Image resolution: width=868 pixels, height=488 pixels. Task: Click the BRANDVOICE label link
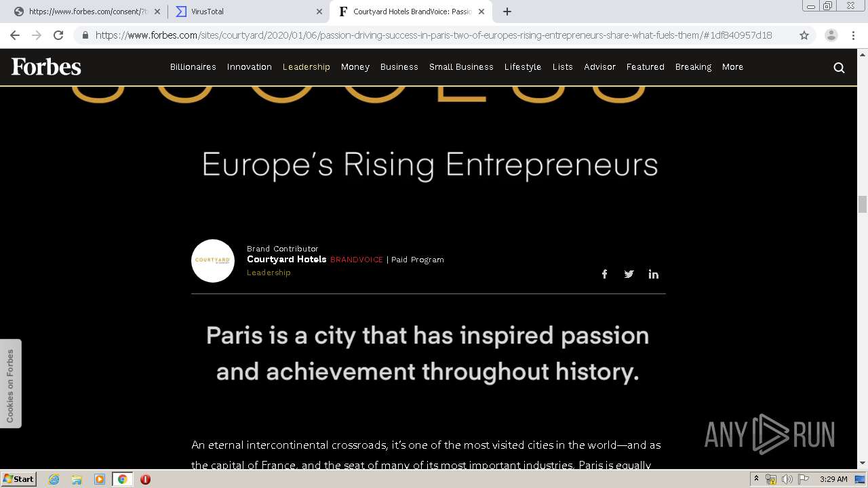[357, 260]
